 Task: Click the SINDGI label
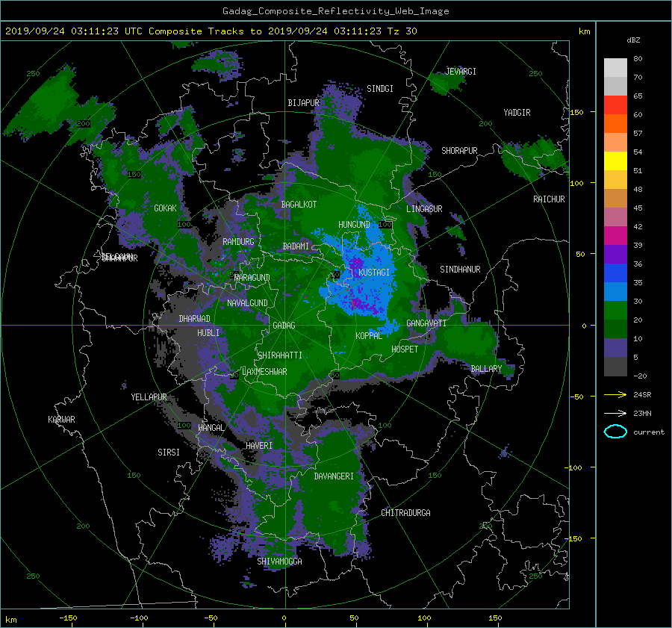380,89
